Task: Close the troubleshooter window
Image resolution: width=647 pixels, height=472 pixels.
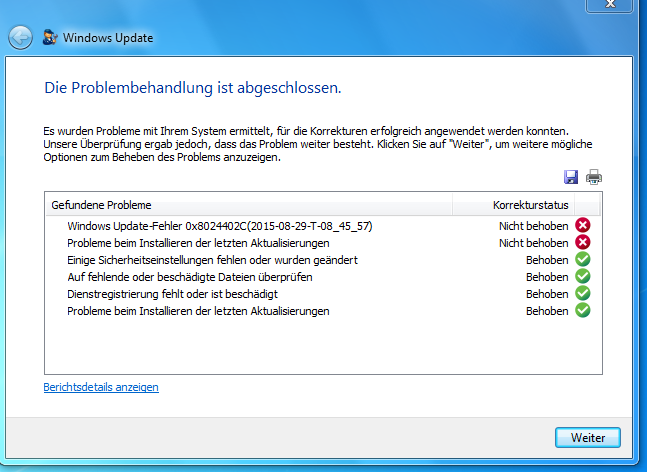Action: pos(609,5)
